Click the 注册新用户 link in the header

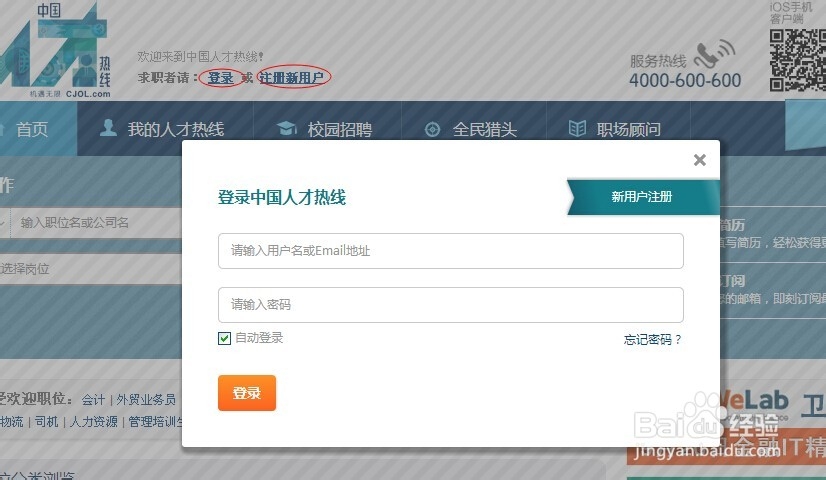291,78
